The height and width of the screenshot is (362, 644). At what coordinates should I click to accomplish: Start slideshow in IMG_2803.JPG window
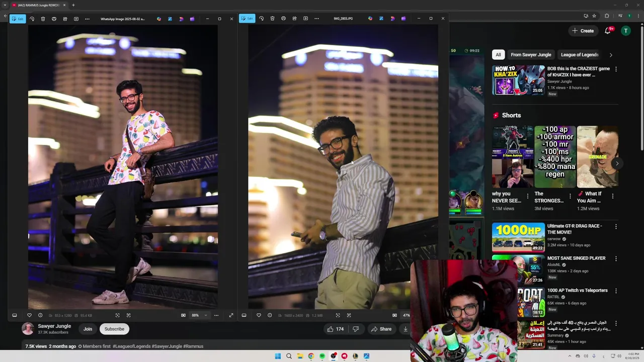[305, 19]
